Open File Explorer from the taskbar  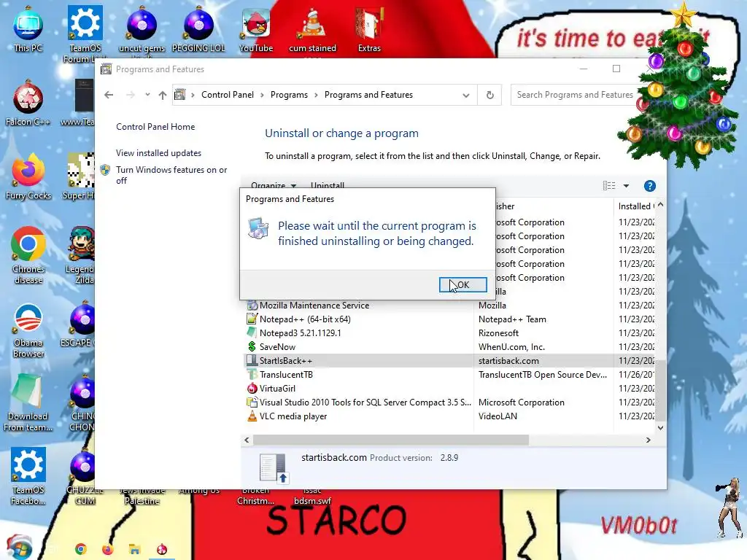135,550
